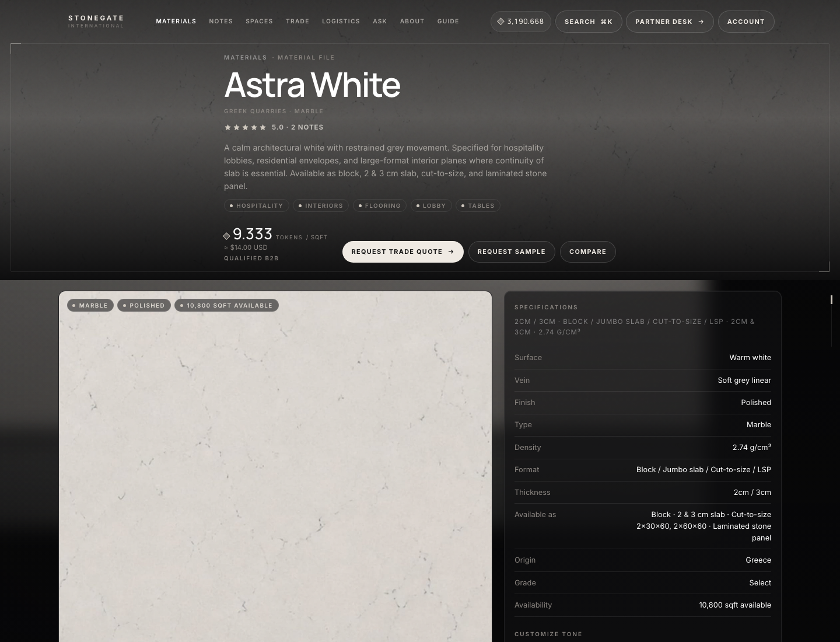Select the Hospitality tag chip
The height and width of the screenshot is (642, 840).
click(x=257, y=205)
